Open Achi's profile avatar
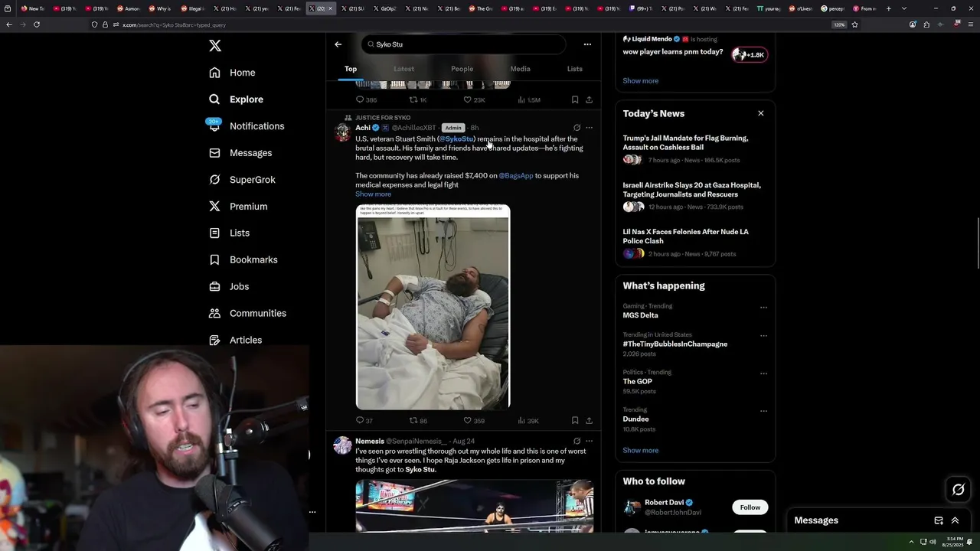980x551 pixels. tap(342, 132)
